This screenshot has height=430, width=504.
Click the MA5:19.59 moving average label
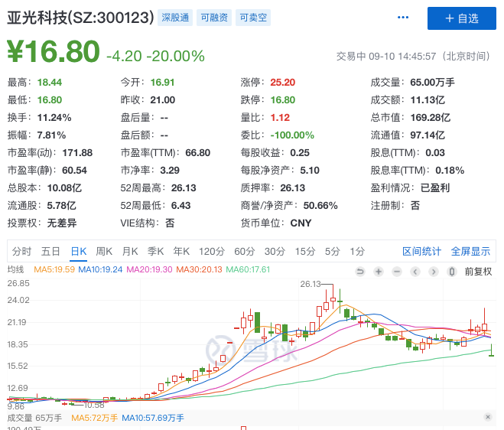[54, 269]
